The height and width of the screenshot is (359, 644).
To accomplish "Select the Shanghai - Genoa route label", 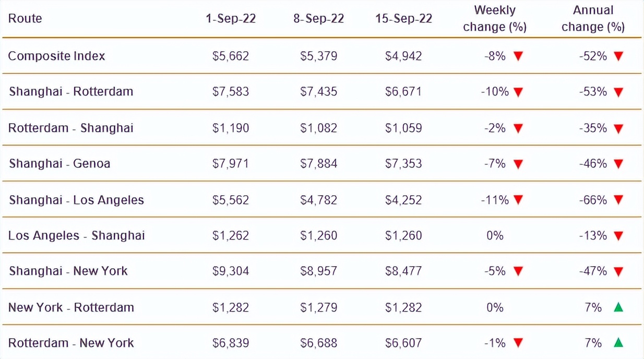I will click(59, 164).
